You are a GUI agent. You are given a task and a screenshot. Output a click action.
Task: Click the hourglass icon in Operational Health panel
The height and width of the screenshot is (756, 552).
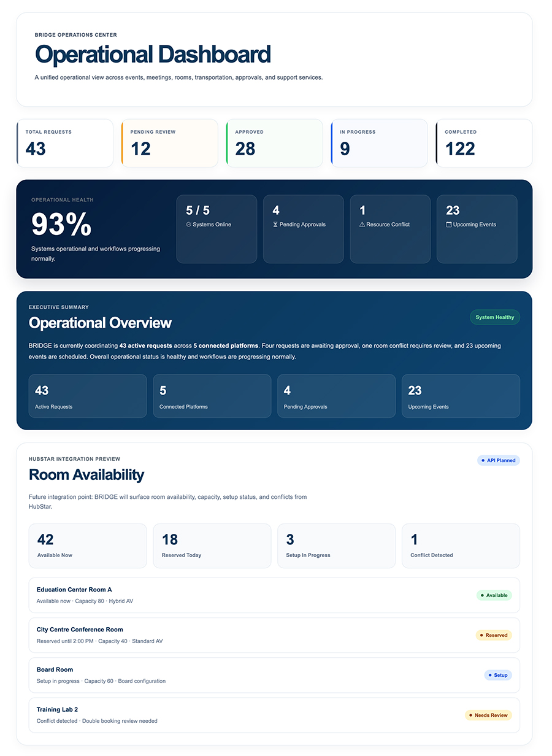275,225
